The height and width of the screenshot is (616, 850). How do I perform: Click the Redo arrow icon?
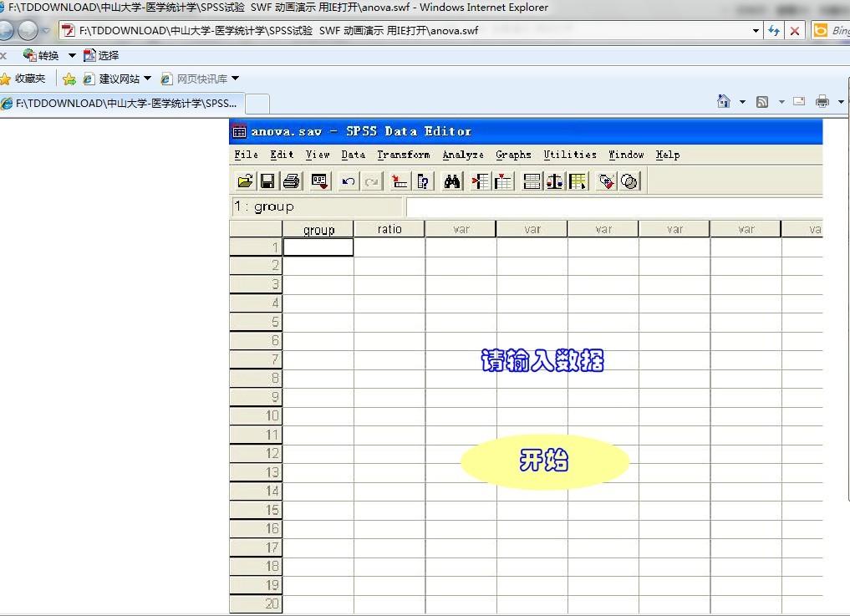coord(372,181)
